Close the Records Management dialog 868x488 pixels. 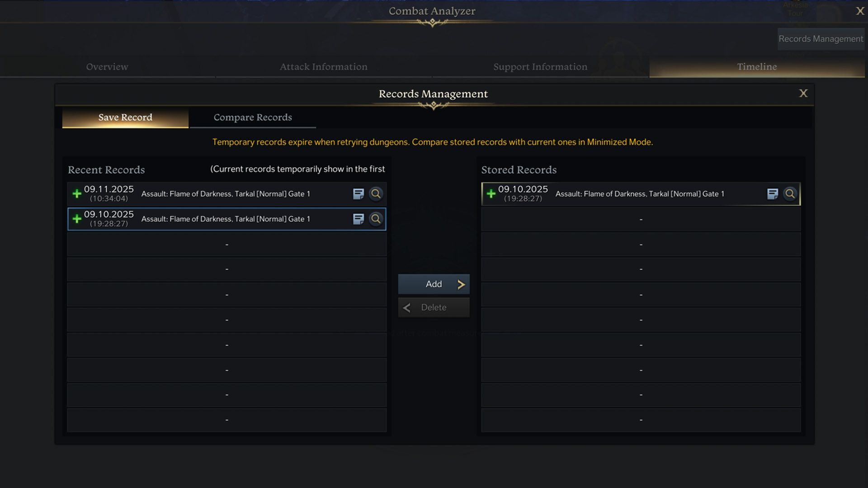point(803,93)
